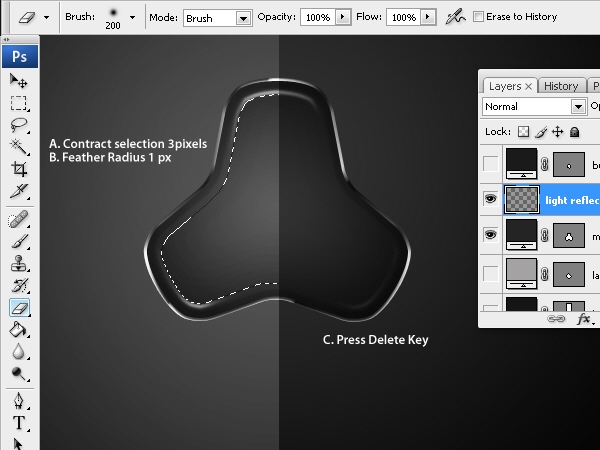Enable airbrush mode in options bar
This screenshot has height=450, width=600.
455,17
